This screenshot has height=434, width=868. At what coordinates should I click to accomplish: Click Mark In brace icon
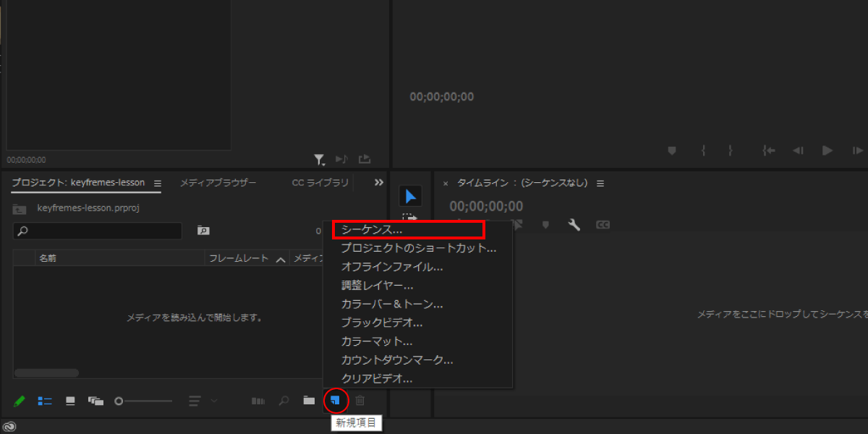coord(702,150)
